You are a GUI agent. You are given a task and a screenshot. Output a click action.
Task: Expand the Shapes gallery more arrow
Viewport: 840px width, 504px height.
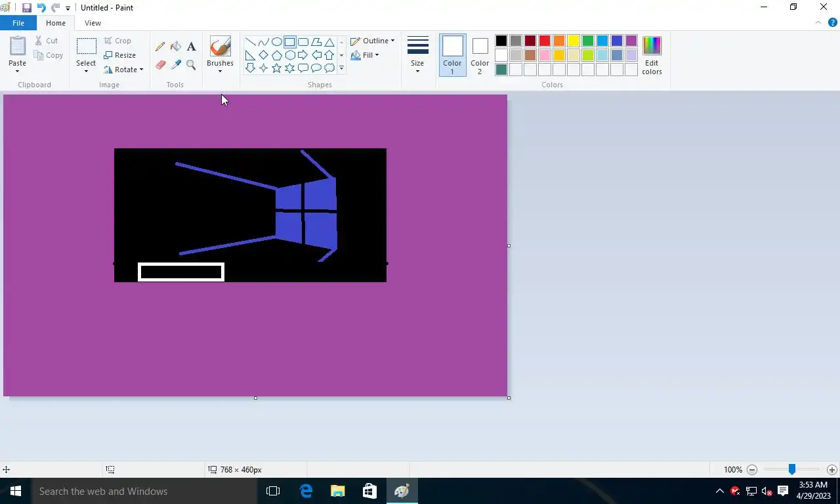341,68
